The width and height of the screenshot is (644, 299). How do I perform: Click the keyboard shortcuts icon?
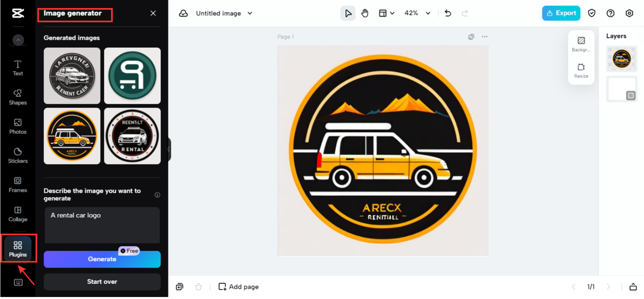tap(18, 282)
